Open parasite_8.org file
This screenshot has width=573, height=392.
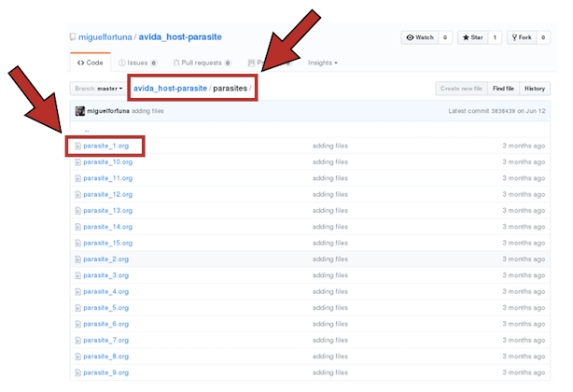point(106,357)
